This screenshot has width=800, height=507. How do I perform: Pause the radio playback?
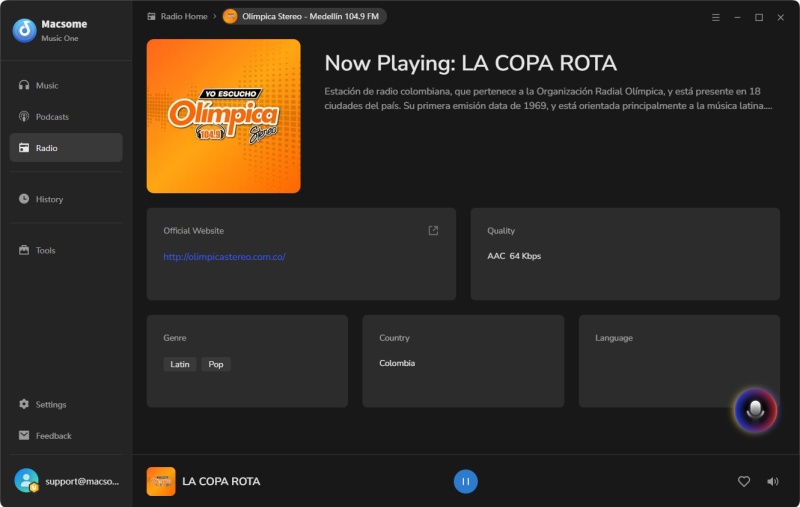pyautogui.click(x=466, y=481)
